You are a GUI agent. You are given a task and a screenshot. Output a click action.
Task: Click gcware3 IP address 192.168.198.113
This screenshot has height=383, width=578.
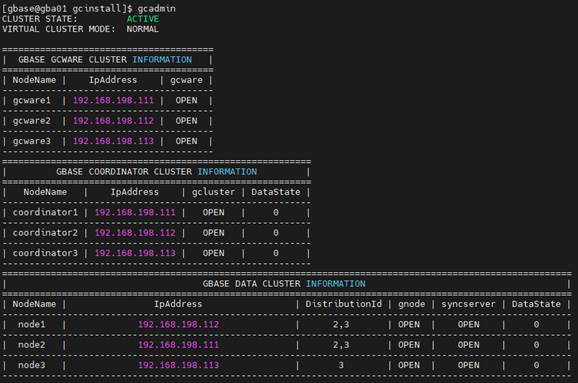click(x=113, y=141)
